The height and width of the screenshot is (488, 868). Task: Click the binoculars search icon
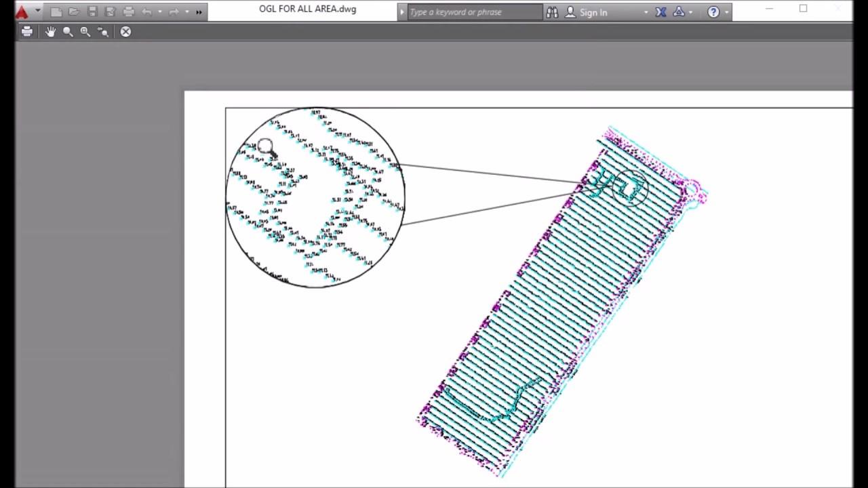(552, 12)
